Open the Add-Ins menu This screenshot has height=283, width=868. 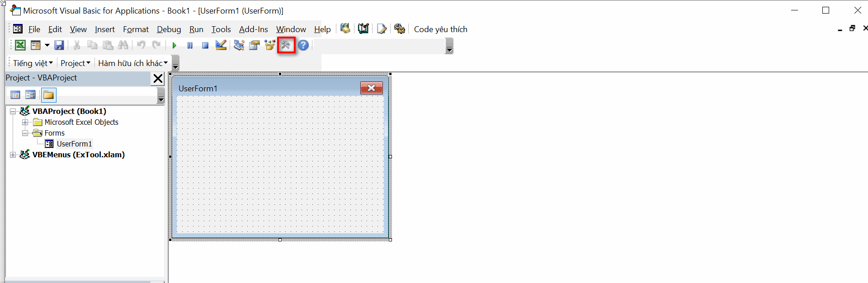pos(254,29)
